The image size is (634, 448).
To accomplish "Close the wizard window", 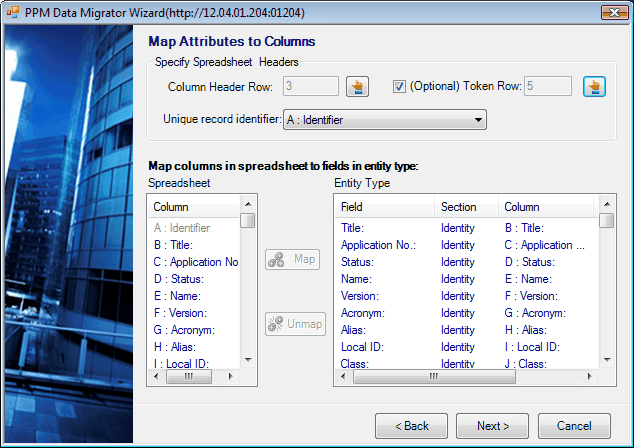I will click(x=613, y=12).
